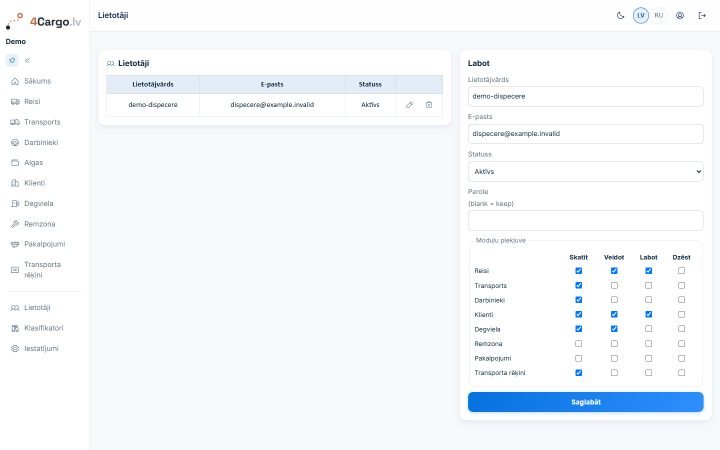
Task: Open Sākums menu item
Action: (37, 81)
